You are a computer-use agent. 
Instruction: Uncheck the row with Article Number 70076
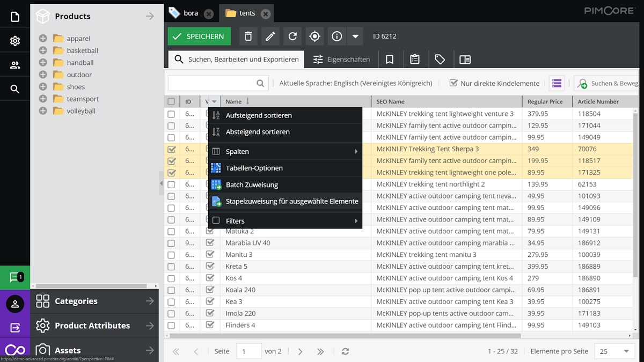171,149
